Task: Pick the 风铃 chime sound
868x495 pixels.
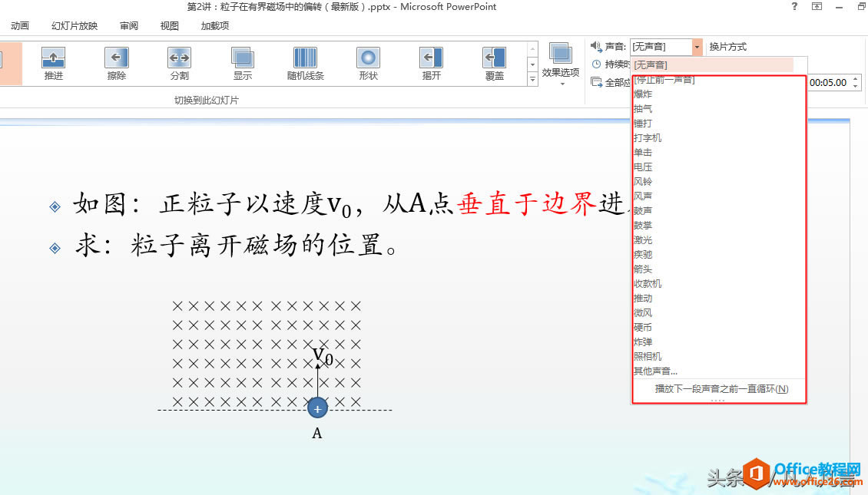Action: (643, 181)
